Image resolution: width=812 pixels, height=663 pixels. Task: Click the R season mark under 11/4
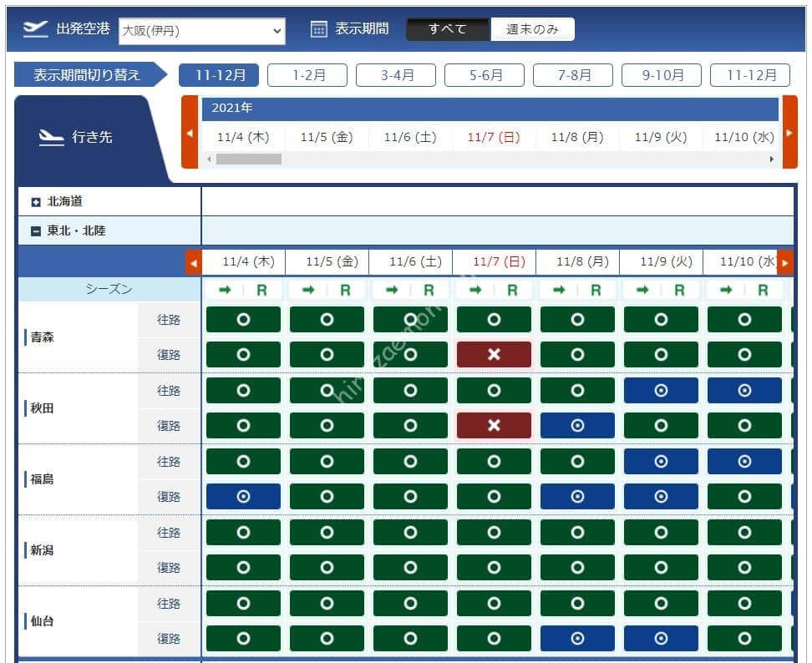(262, 291)
